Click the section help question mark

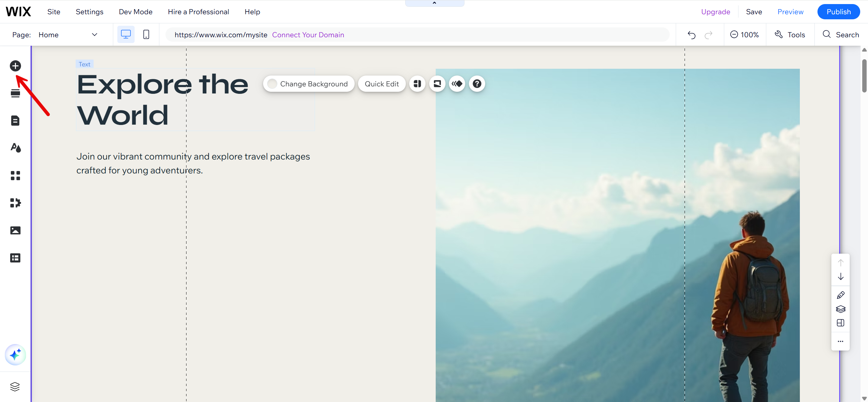click(x=477, y=84)
